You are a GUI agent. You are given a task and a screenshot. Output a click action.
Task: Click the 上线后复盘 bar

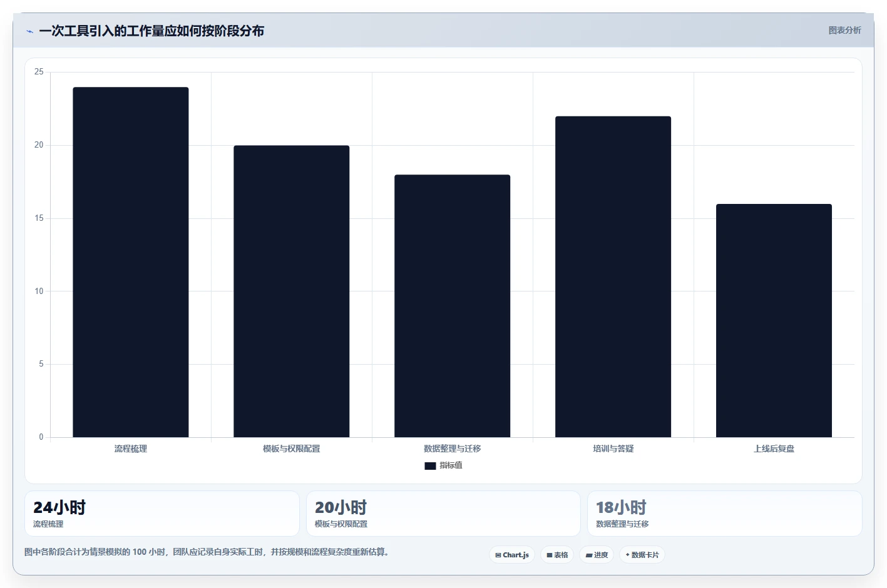point(774,320)
